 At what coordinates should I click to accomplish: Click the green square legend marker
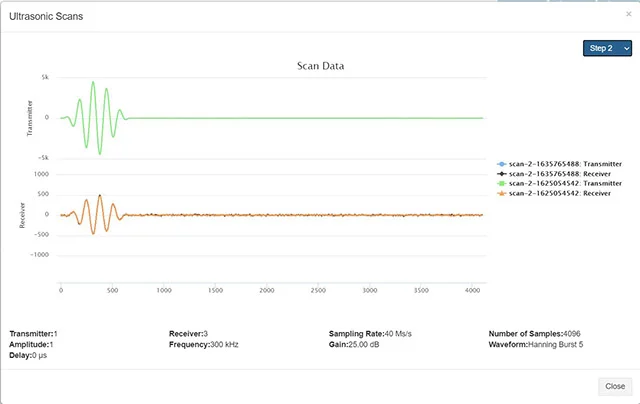pos(502,183)
